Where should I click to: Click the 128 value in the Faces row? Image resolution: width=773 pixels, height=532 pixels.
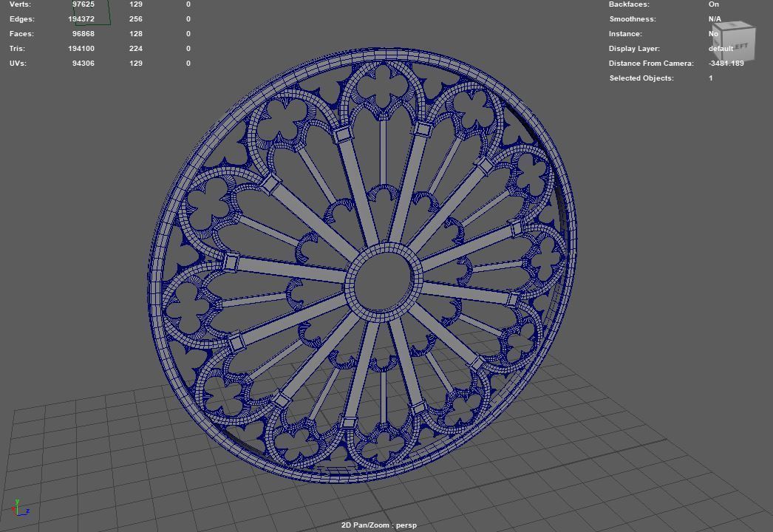click(135, 33)
